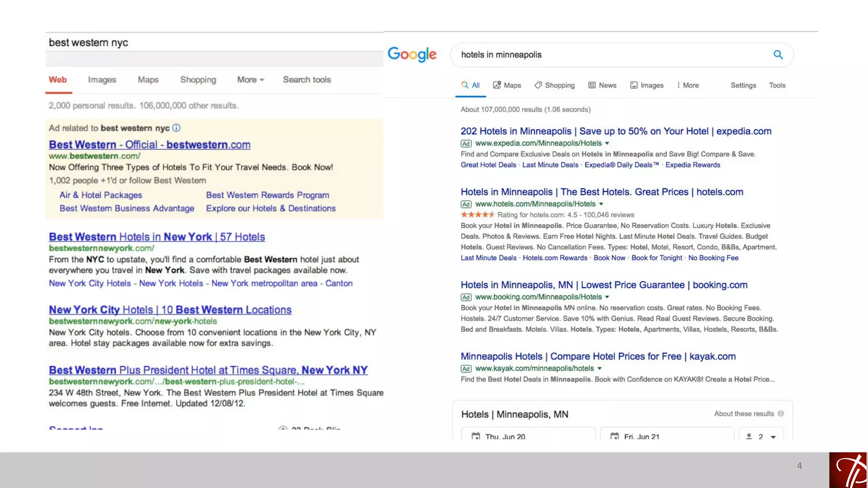Click the check-in calendar icon for Thu, Jun 20
The image size is (868, 488).
point(476,436)
